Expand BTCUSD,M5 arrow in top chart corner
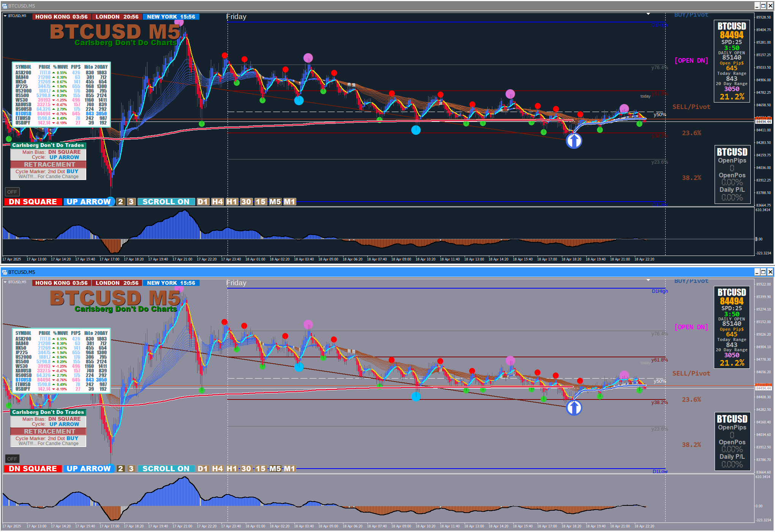Screen dimensions: 775x532 pos(5,16)
